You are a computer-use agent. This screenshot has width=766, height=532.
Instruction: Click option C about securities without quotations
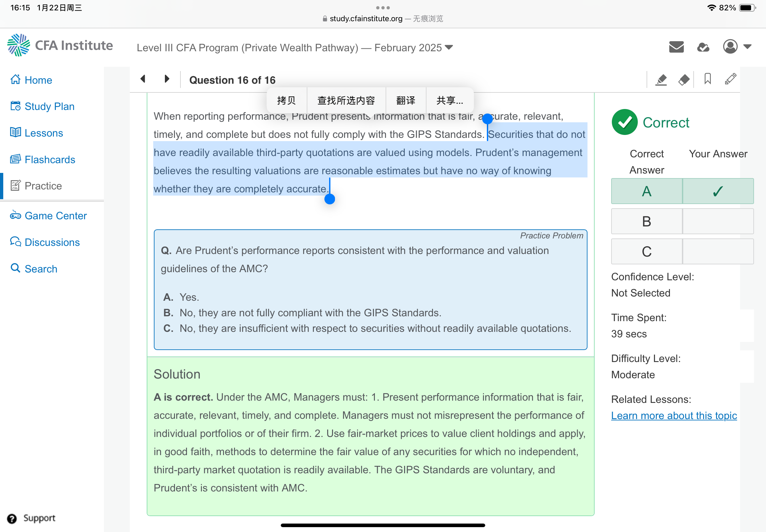pyautogui.click(x=367, y=328)
